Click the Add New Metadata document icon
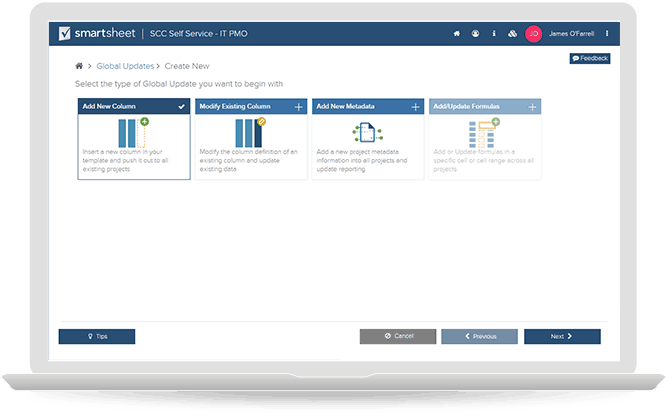This screenshot has width=667, height=415. 368,132
